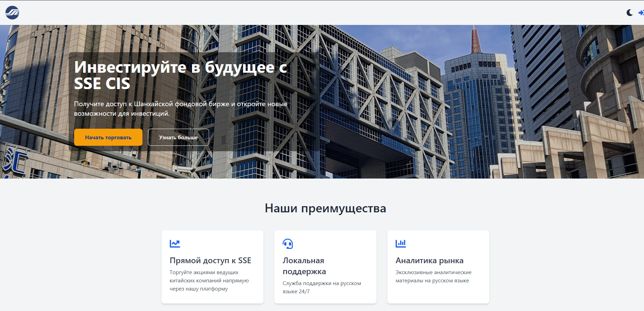The width and height of the screenshot is (644, 311).
Task: Click the text Служба поддержки на русском
Action: click(x=321, y=287)
